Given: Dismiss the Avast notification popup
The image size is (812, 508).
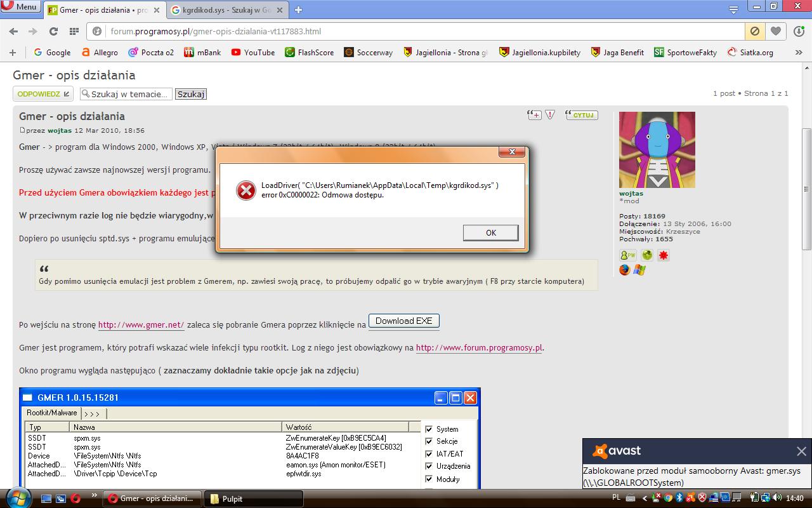Looking at the screenshot, I should coord(801,451).
